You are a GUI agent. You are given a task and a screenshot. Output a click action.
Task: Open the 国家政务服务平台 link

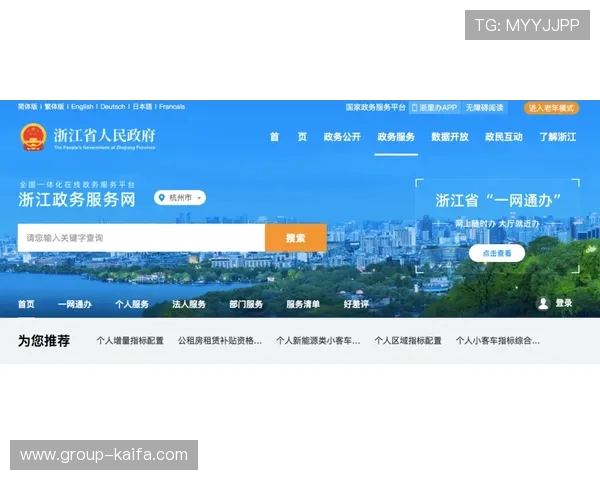point(375,108)
